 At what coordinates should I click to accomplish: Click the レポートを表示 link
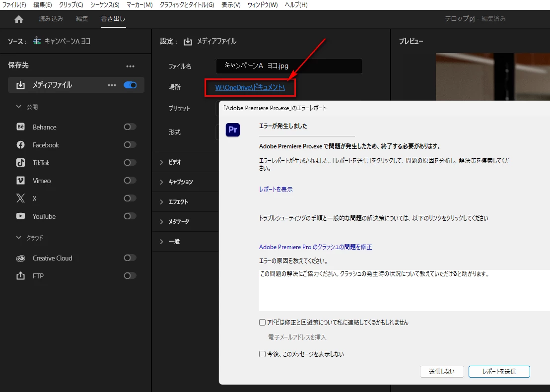click(x=275, y=190)
